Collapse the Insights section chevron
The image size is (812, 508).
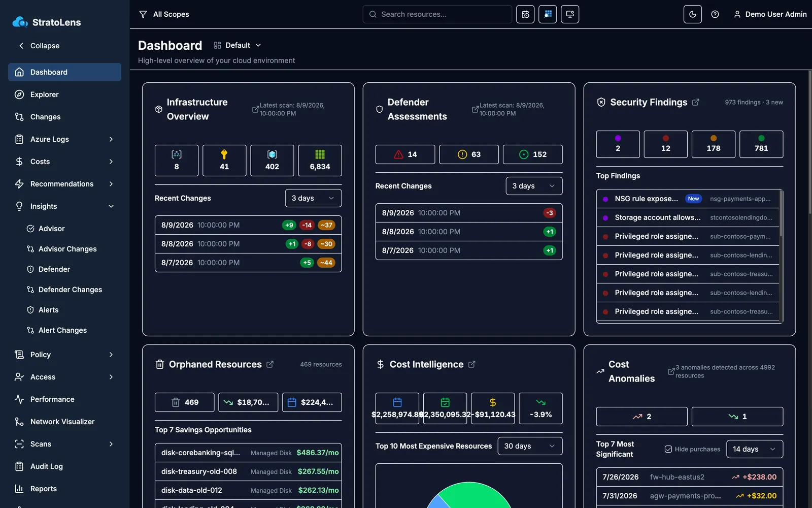pos(111,206)
